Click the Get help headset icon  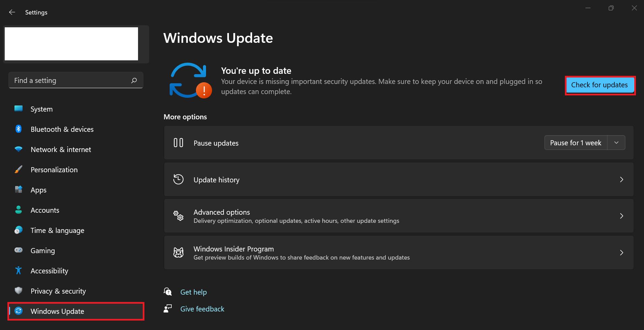coord(168,292)
